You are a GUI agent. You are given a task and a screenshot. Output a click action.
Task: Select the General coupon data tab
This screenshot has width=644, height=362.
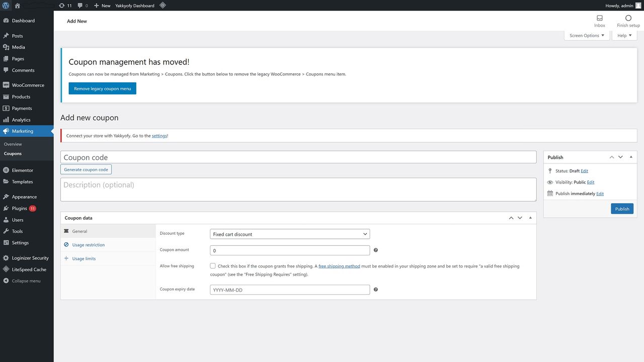108,231
